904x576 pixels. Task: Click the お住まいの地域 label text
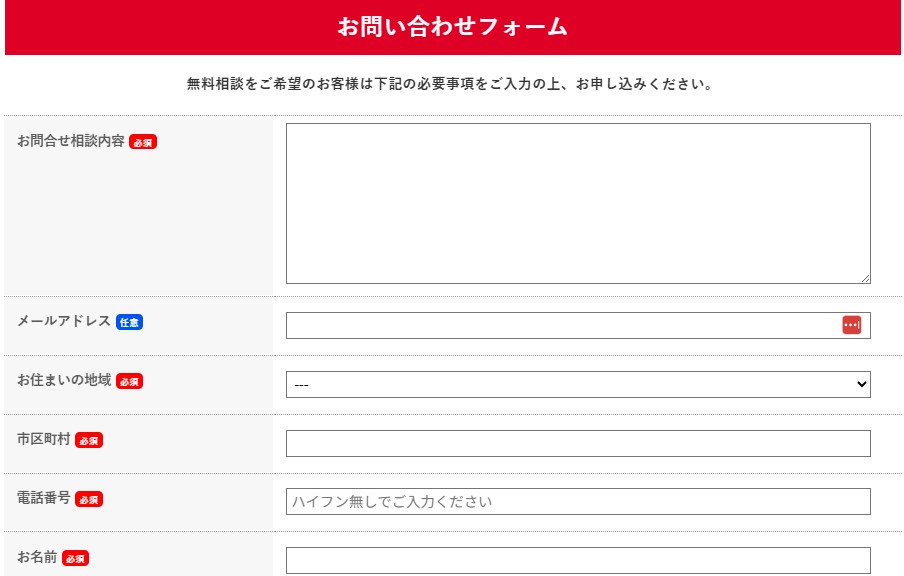64,380
